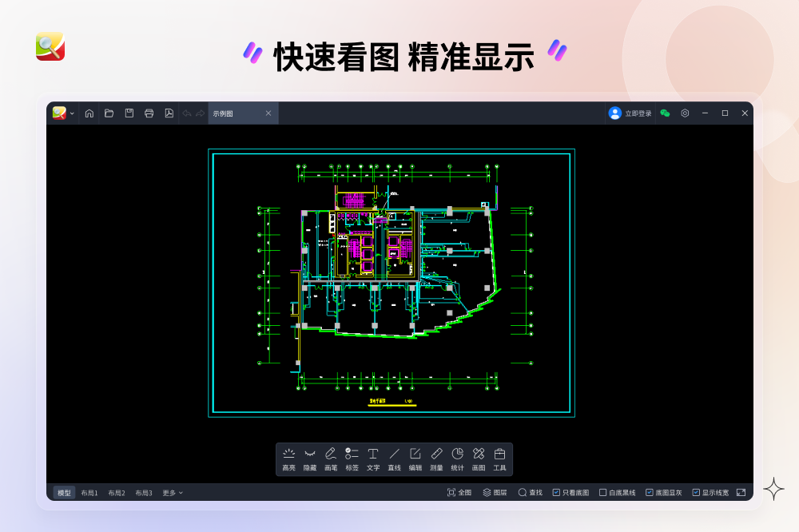Image resolution: width=799 pixels, height=532 pixels.
Task: Open the 标签 annotation tool
Action: click(x=352, y=455)
